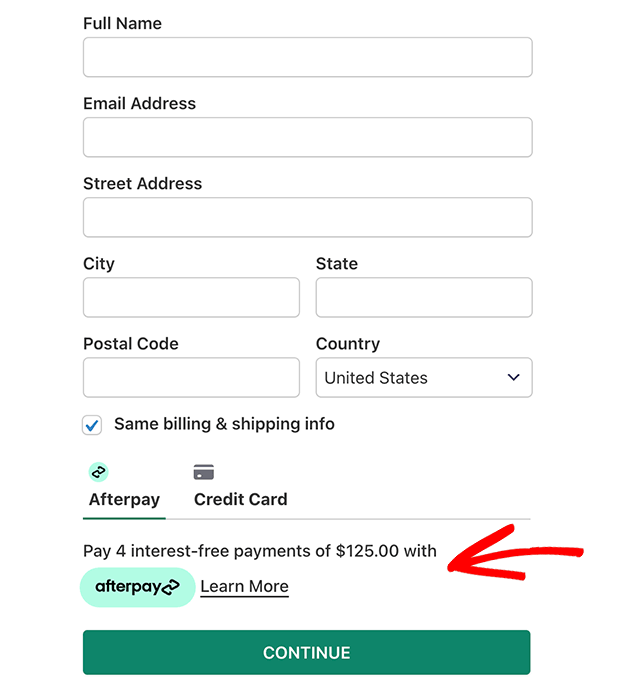
Task: Click the afterpay mint logo badge
Action: click(x=137, y=587)
